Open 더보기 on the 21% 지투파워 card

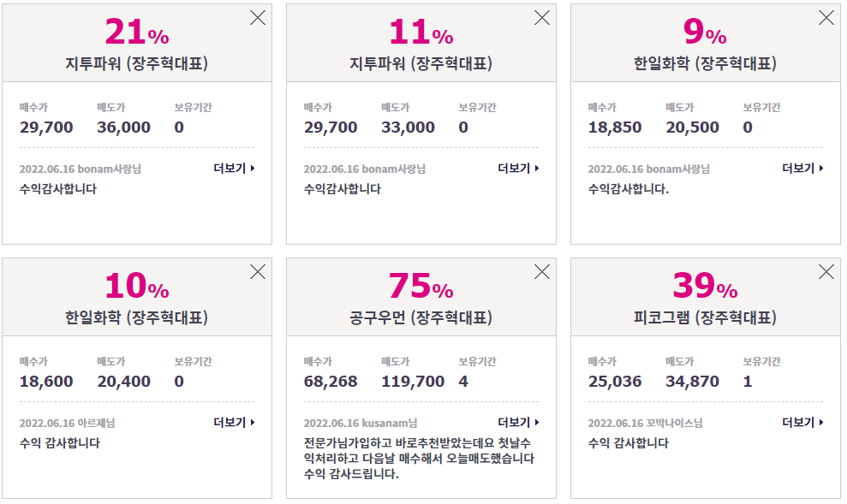pyautogui.click(x=234, y=169)
